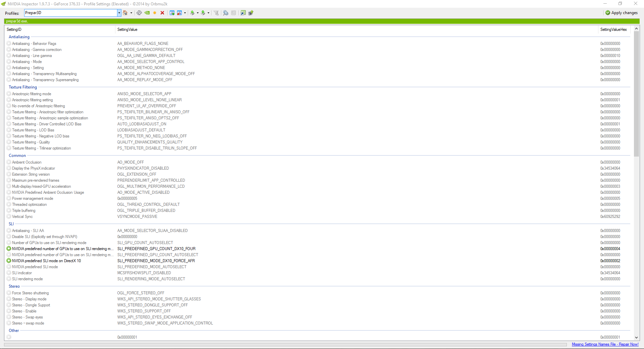Add application to the current profile icon
The height and width of the screenshot is (349, 644).
tap(172, 13)
